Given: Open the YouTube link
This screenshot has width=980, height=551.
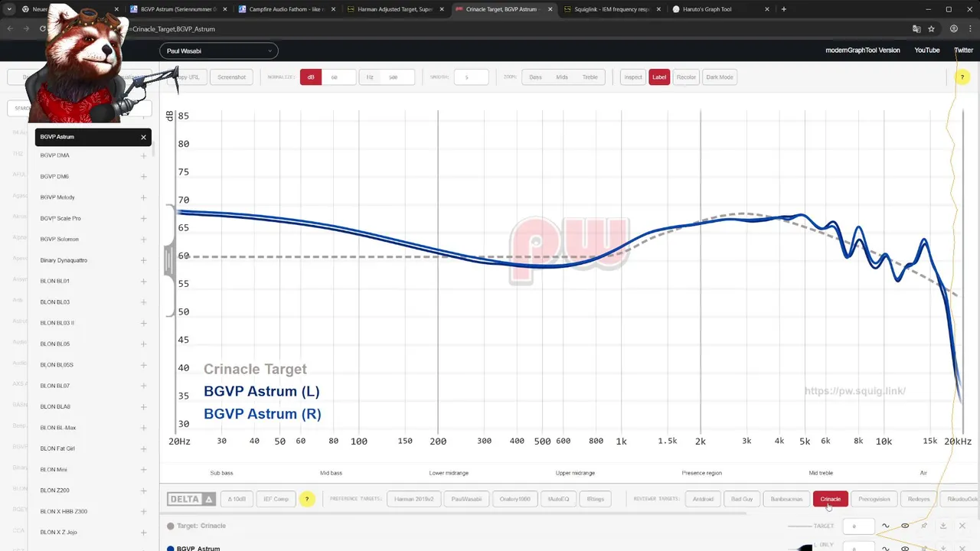Looking at the screenshot, I should [927, 51].
